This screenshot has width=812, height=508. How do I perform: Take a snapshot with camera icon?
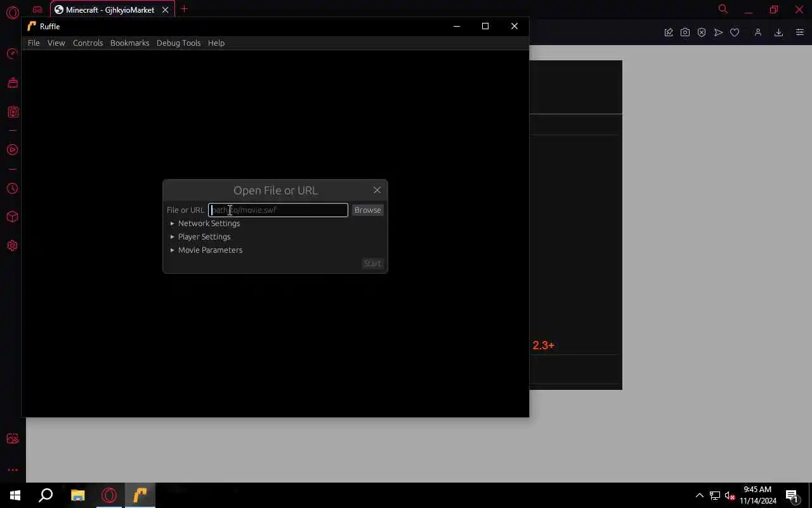tap(685, 32)
